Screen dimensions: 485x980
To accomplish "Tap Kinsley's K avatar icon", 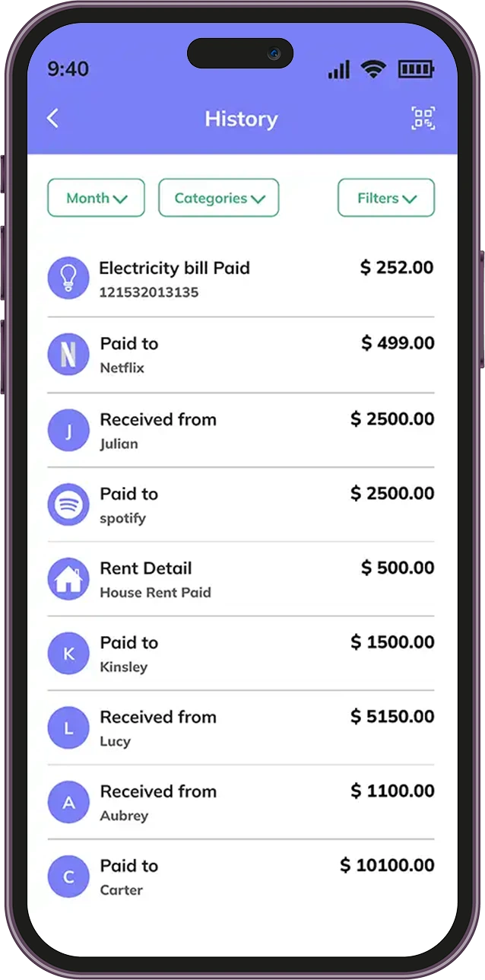I will point(68,654).
